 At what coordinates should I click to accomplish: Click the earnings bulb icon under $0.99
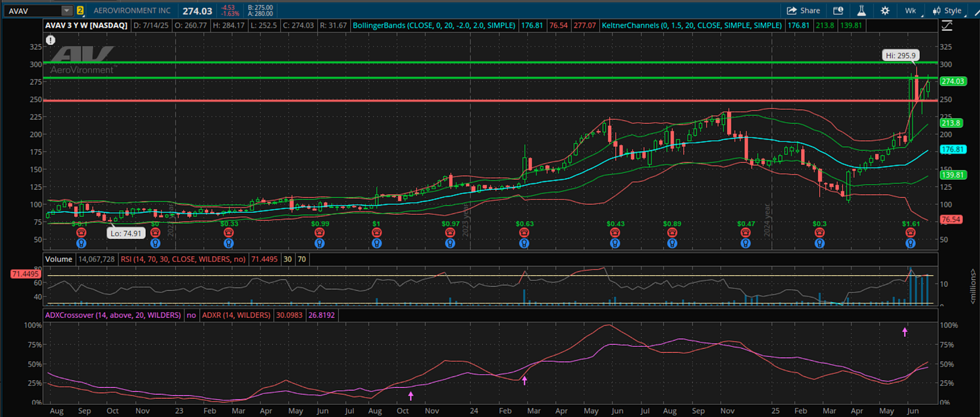click(320, 243)
